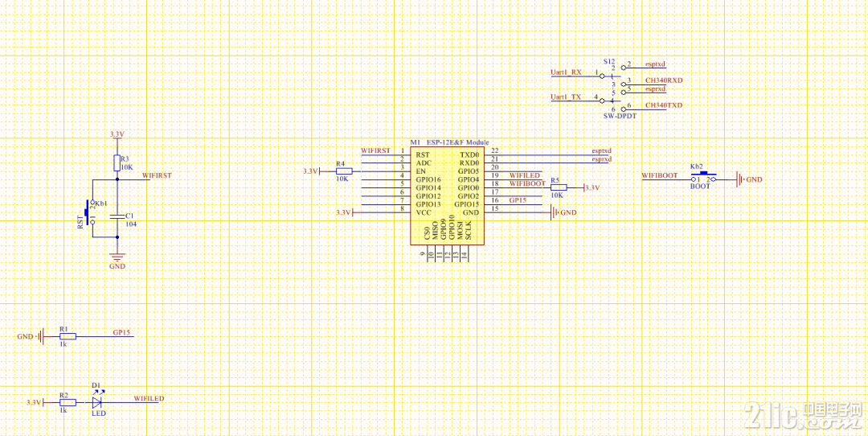This screenshot has height=436, width=868.
Task: Click the WIFIBOOT net label on module pin 18
Action: 527,184
